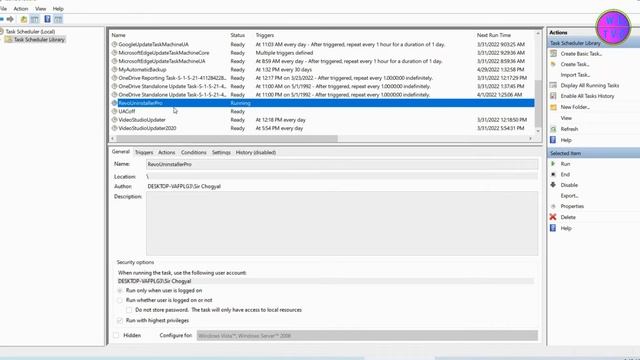Sort by the Next Run Time column header
640x360 pixels.
coord(493,35)
